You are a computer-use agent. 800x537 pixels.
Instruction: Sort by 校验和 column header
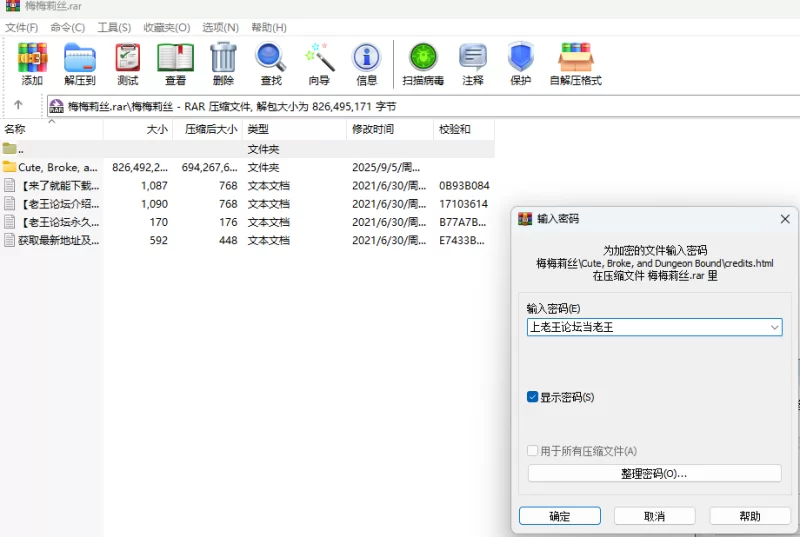click(464, 130)
